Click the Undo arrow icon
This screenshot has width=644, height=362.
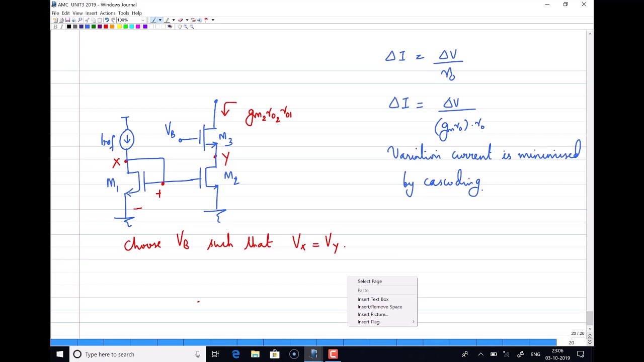(x=107, y=20)
